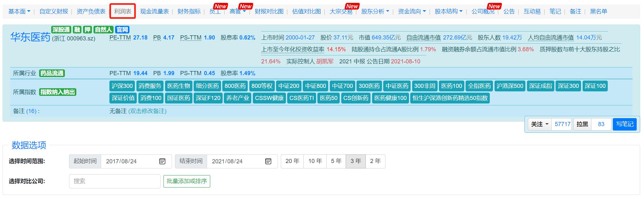Go to the 公告 tab
Viewport: 644px width, 199px height.
(x=509, y=11)
